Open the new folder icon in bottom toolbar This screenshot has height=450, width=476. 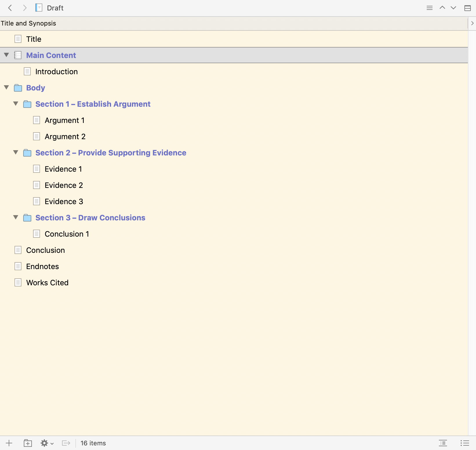click(28, 443)
